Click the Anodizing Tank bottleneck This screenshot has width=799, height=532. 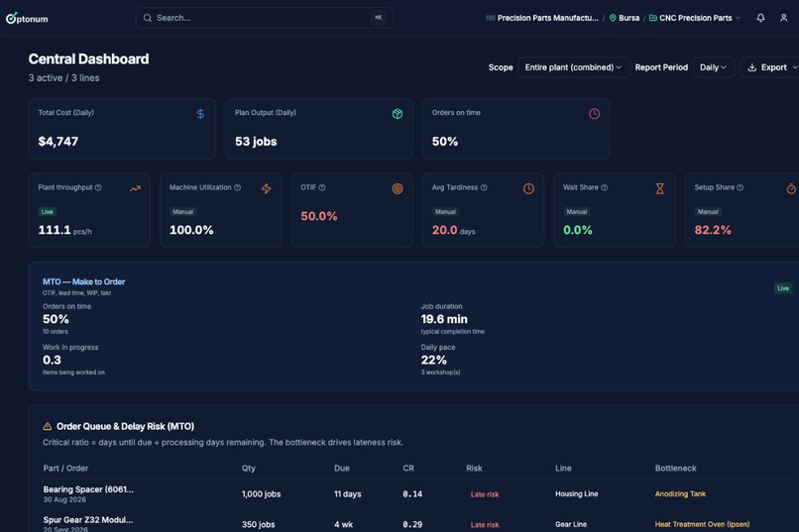(x=680, y=493)
